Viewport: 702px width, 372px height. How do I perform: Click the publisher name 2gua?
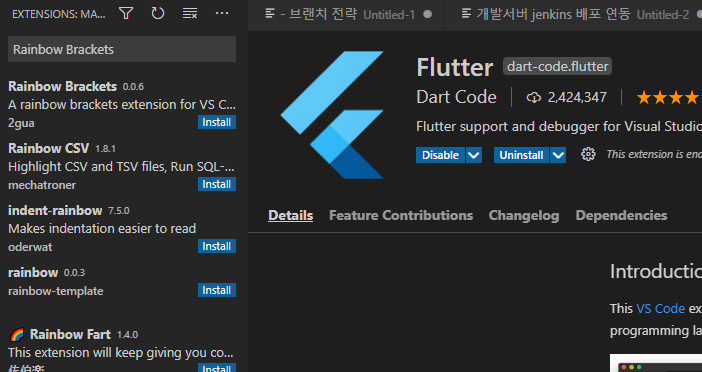tap(21, 123)
